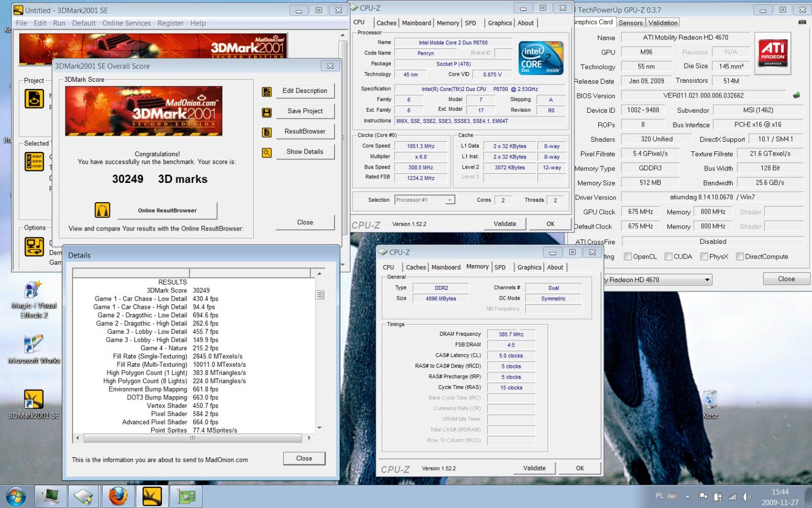Close the Details window via Close button
Viewport: 812px width, 508px height.
click(304, 458)
